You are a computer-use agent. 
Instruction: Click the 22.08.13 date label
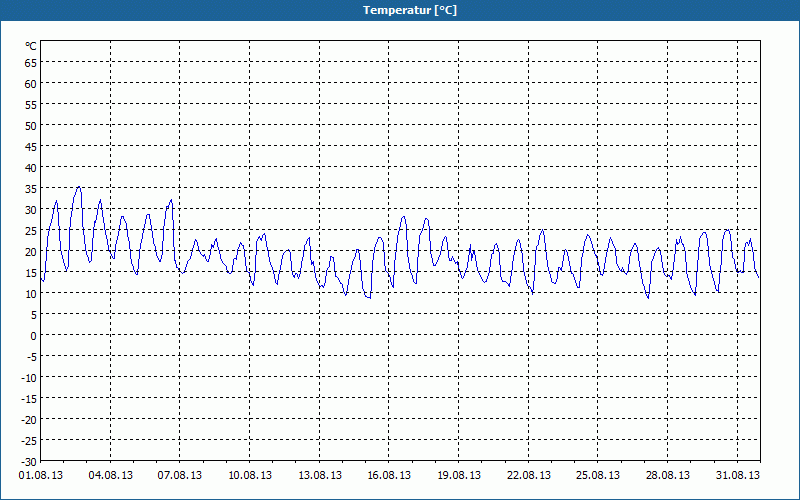click(x=529, y=476)
